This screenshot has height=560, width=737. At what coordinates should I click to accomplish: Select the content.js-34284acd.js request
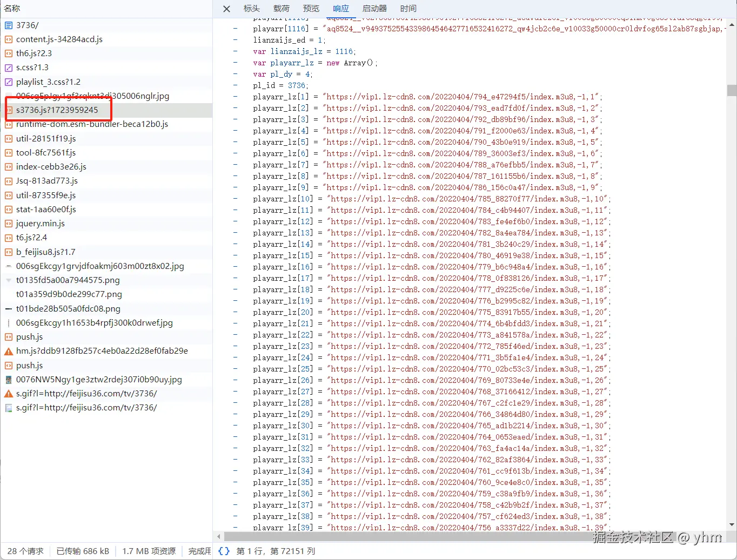[x=106, y=39]
